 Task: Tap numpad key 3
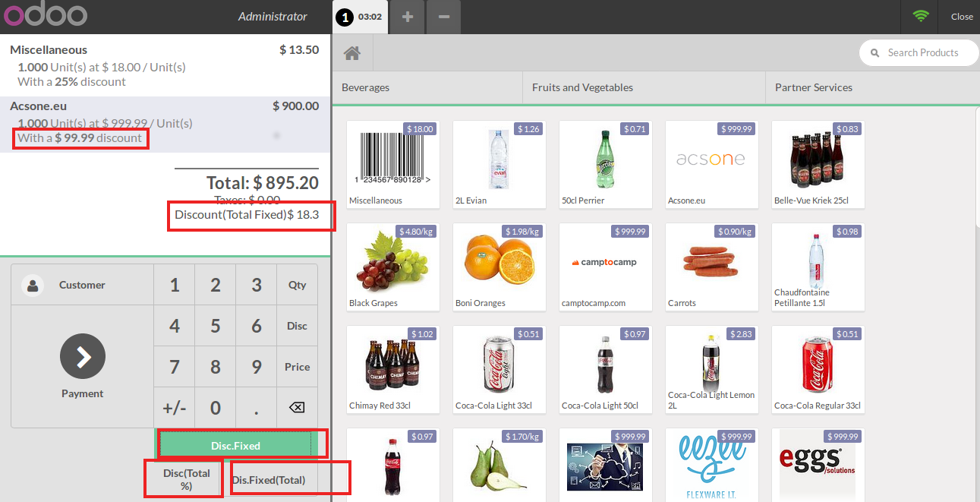[x=257, y=285]
